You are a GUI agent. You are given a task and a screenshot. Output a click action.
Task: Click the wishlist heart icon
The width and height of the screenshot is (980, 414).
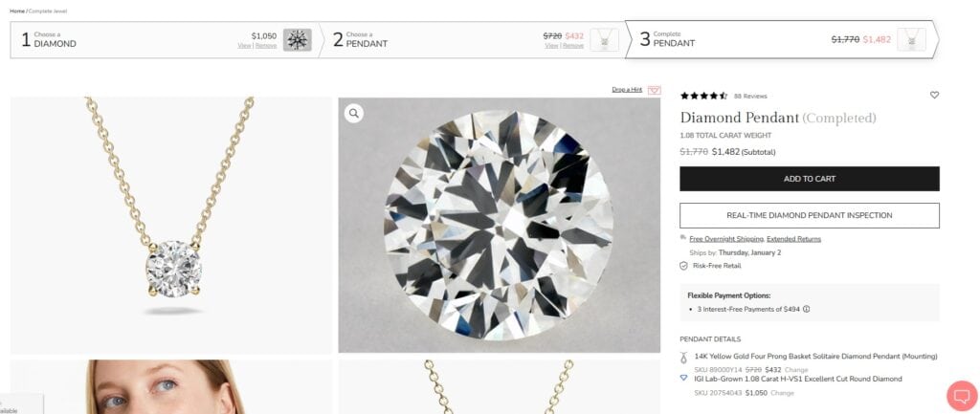point(934,95)
